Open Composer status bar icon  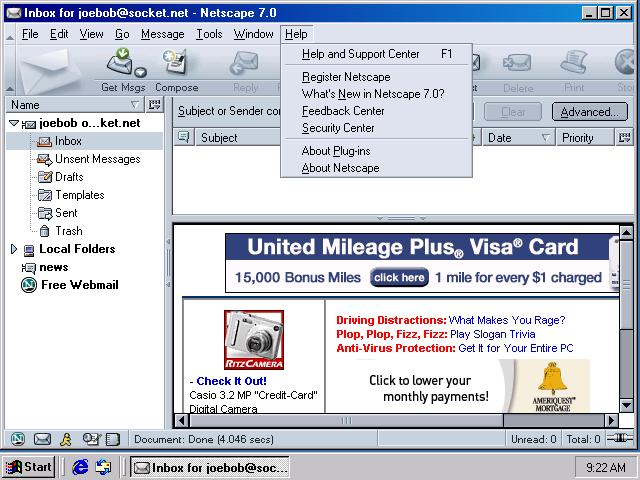tap(91, 439)
